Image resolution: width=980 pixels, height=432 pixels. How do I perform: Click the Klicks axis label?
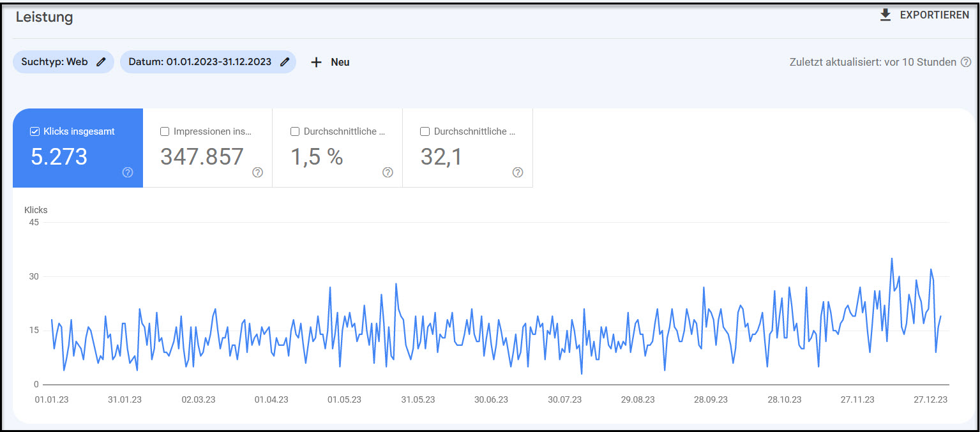pos(36,210)
